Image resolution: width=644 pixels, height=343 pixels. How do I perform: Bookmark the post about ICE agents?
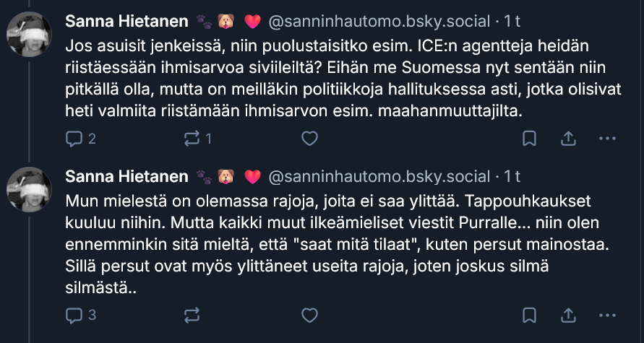(529, 138)
